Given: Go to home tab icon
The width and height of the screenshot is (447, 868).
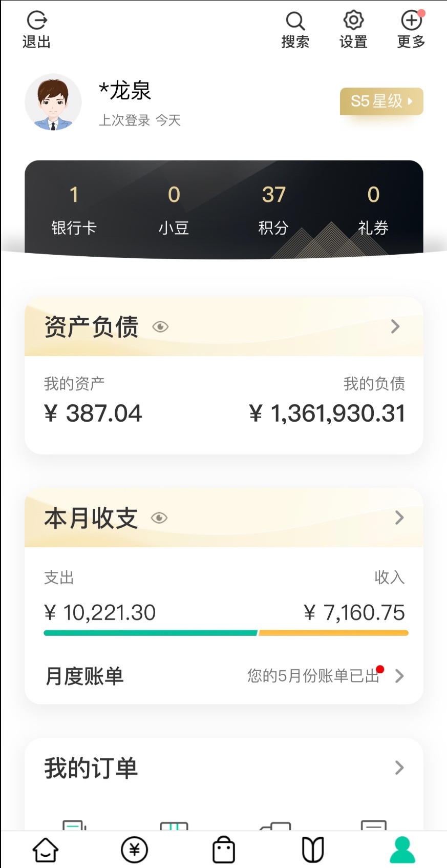Looking at the screenshot, I should pyautogui.click(x=46, y=850).
